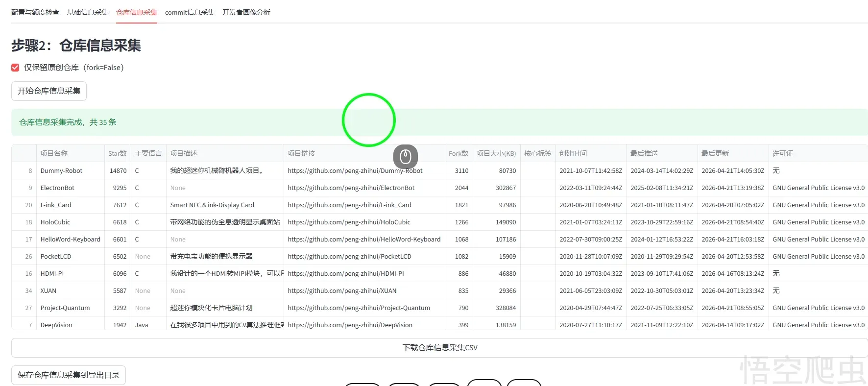
Task: Click 保存仓库信息采集到导出目录 button
Action: (x=69, y=375)
